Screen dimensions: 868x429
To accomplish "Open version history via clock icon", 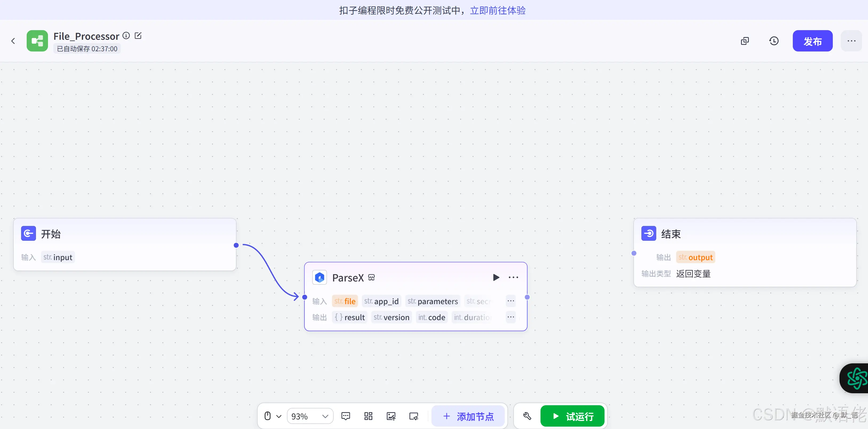I will point(774,41).
